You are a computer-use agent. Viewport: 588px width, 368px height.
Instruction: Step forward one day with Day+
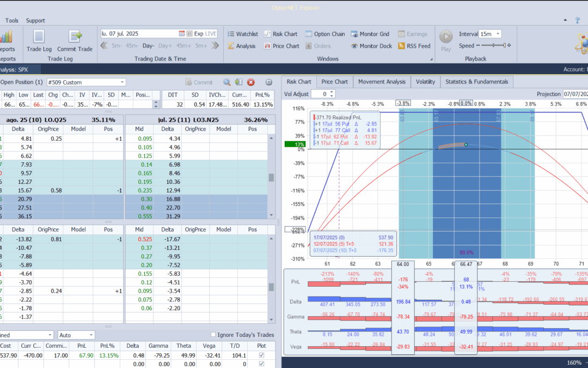click(164, 46)
